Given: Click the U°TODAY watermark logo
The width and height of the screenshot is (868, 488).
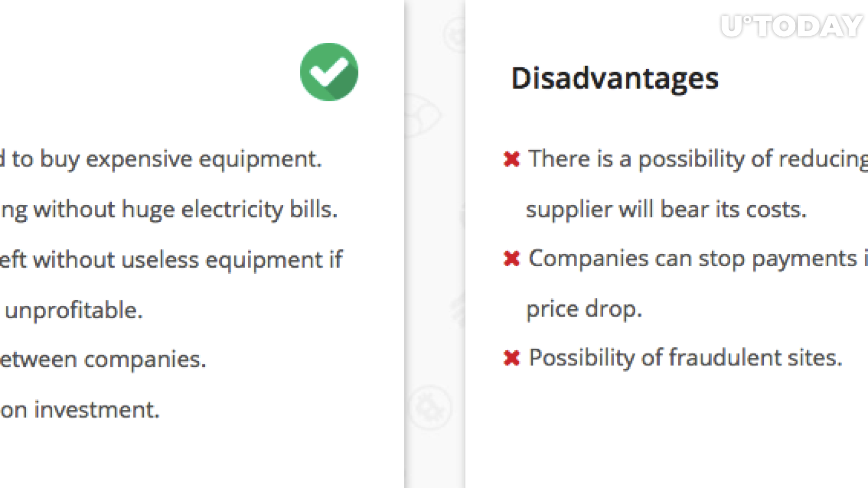Looking at the screenshot, I should pos(792,26).
